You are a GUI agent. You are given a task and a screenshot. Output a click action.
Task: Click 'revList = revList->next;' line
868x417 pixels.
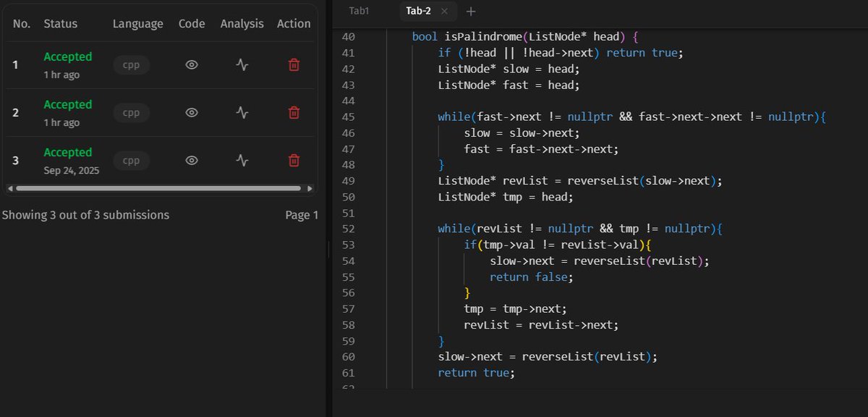542,325
